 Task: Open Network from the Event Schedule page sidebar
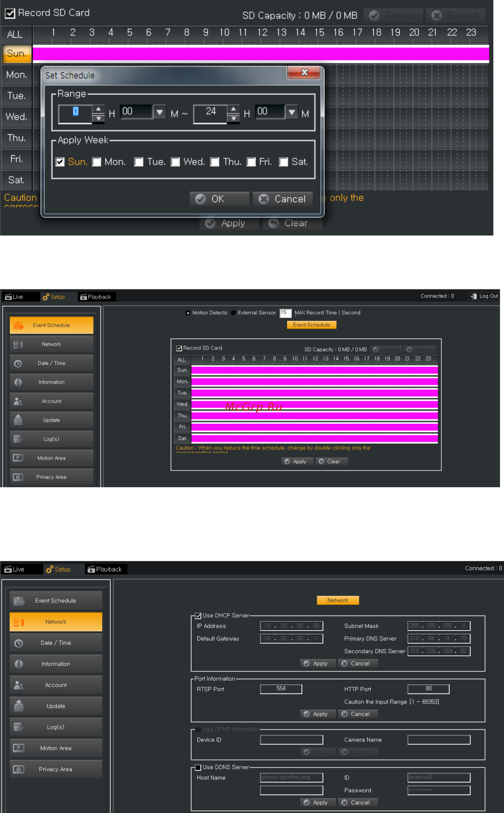pos(51,344)
